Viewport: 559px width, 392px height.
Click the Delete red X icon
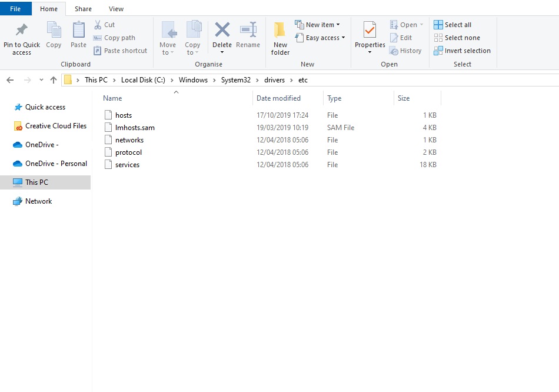(x=222, y=29)
